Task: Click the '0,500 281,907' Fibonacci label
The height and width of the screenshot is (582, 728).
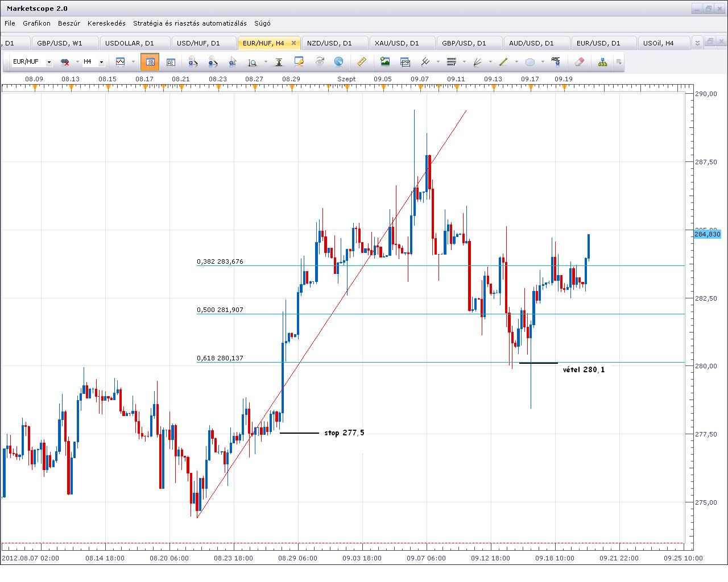Action: pyautogui.click(x=220, y=310)
